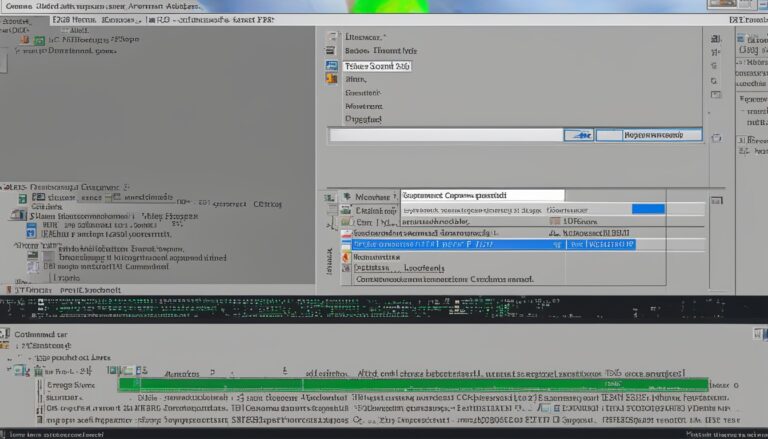
Task: Click the blue icon beside the highlighted list entry
Action: tap(331, 66)
